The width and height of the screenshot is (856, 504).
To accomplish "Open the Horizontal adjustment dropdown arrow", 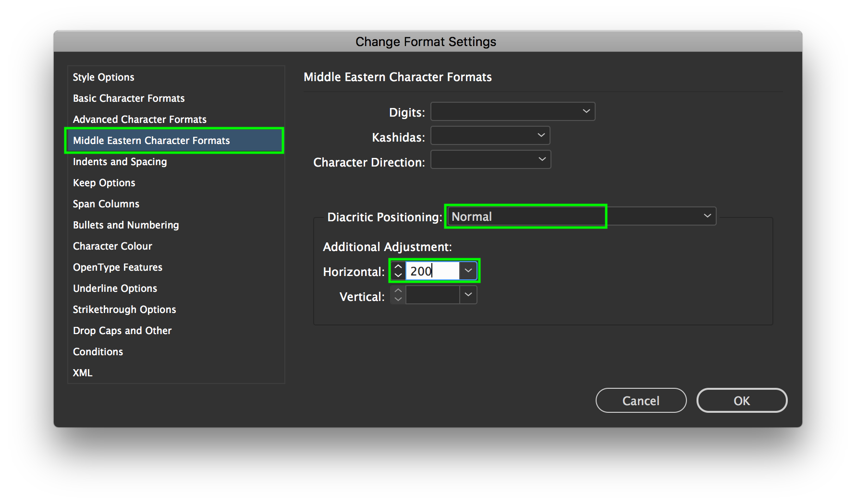I will pyautogui.click(x=468, y=271).
